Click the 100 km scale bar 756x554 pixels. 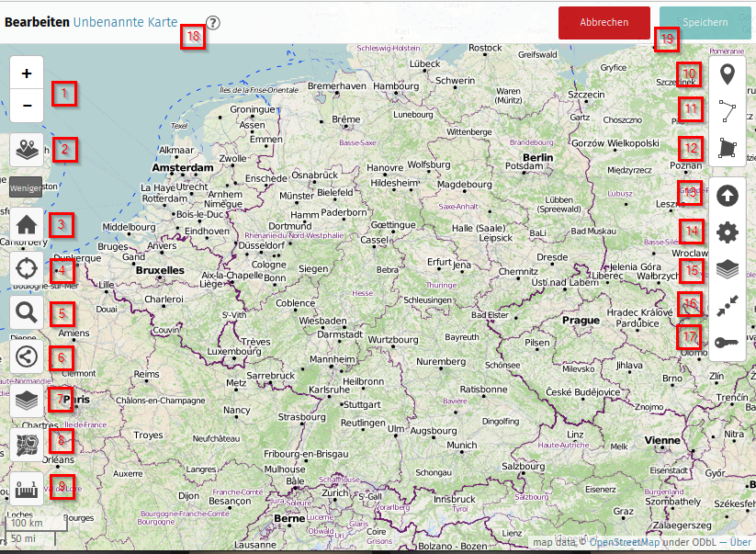click(36, 523)
